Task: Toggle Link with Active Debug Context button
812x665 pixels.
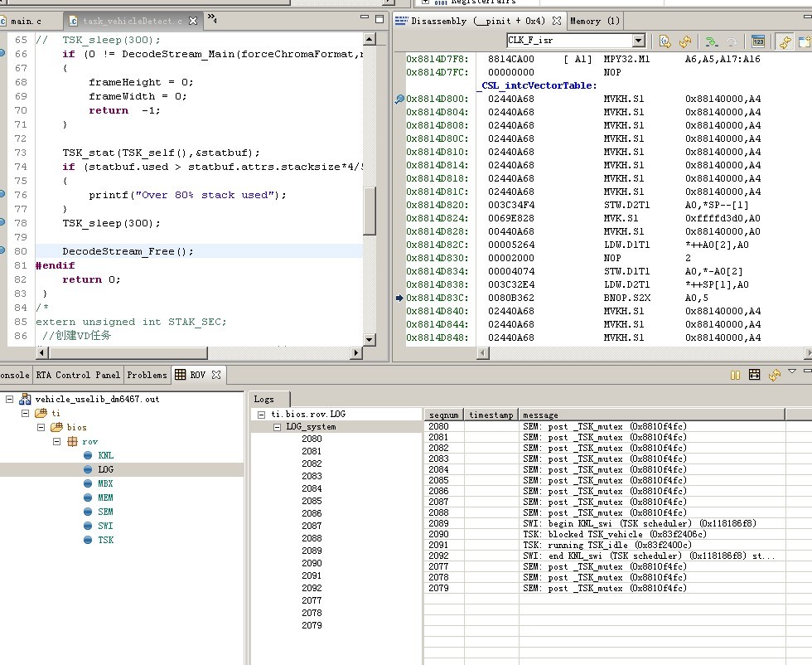Action: pyautogui.click(x=785, y=41)
